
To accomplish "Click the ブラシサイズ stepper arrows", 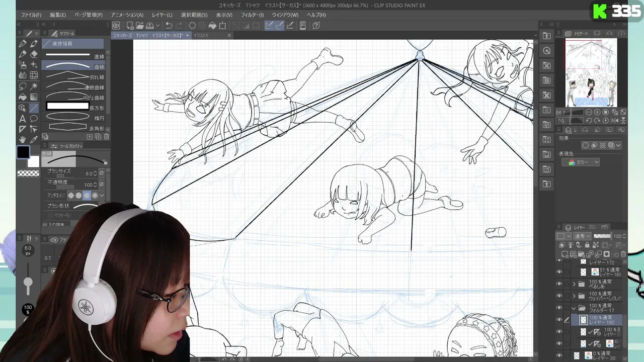I will (95, 173).
